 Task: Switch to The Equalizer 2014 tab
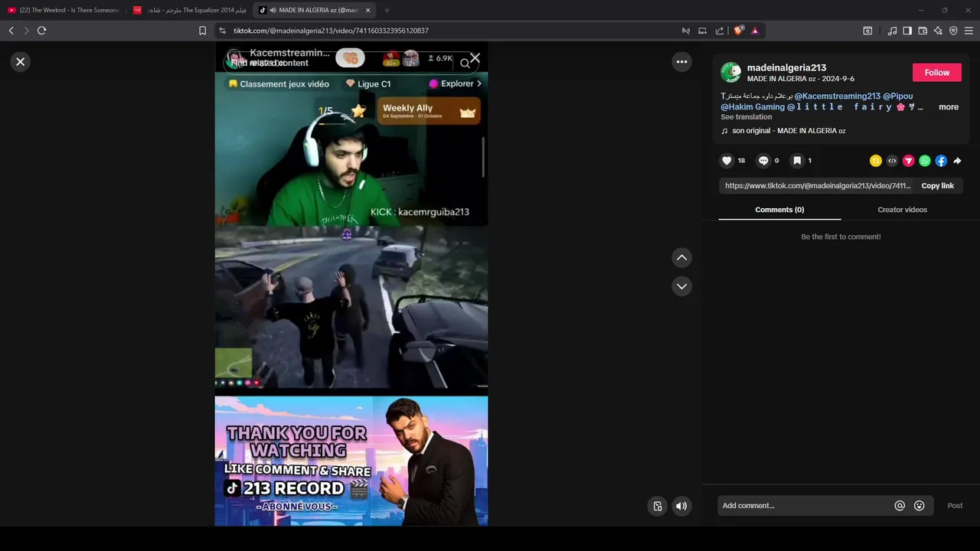190,10
